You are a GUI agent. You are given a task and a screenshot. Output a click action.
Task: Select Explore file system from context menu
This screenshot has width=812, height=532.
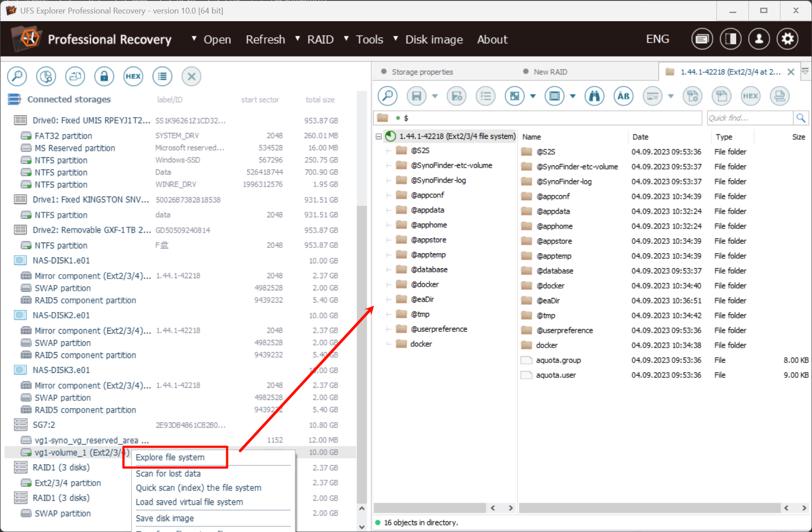click(170, 457)
